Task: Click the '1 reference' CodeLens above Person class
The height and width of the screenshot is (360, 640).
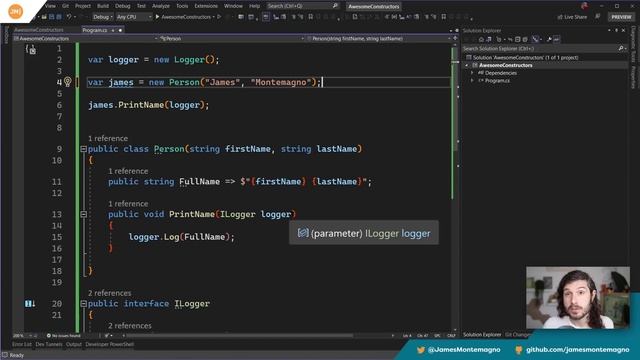Action: coord(108,138)
